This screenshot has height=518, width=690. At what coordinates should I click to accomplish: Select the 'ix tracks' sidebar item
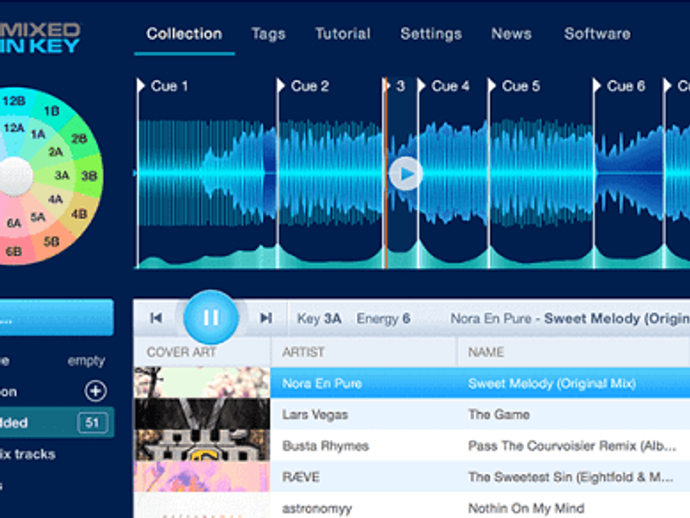click(28, 454)
